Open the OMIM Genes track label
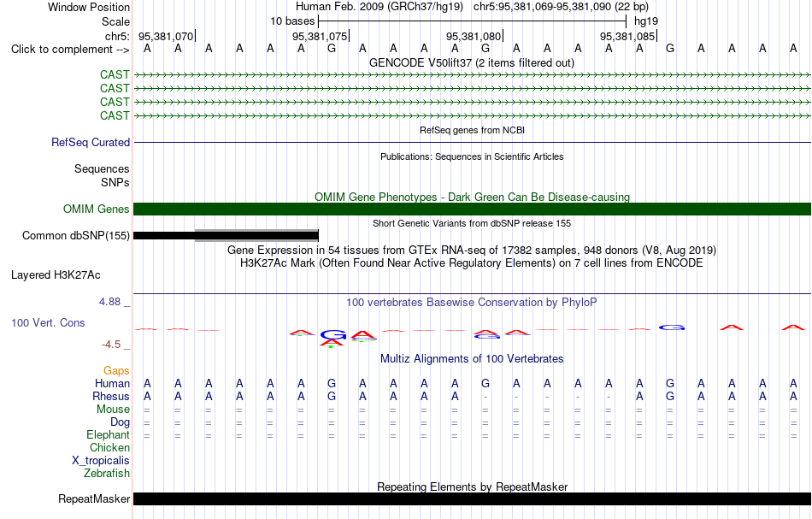 (x=96, y=209)
